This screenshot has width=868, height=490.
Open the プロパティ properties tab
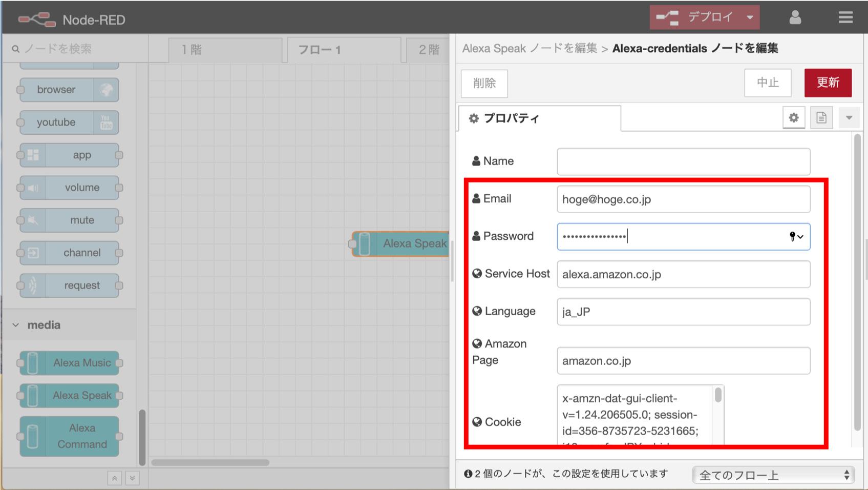540,118
